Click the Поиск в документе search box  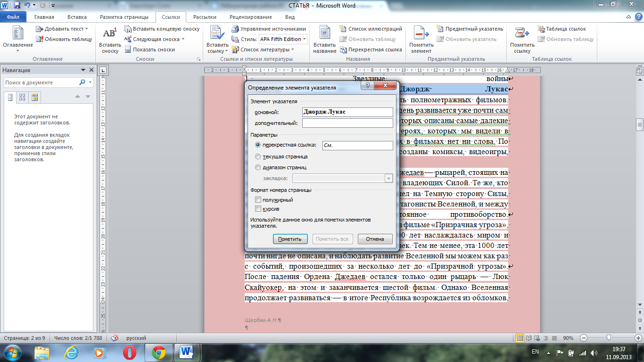point(41,82)
